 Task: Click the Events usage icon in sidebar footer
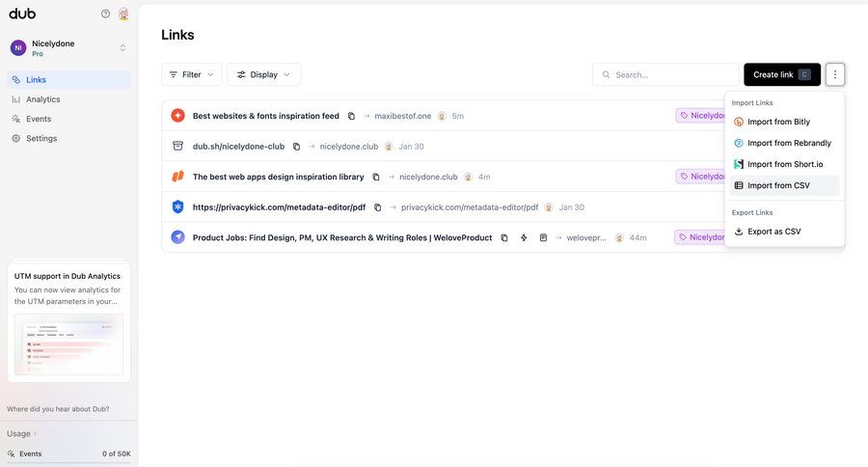click(11, 453)
